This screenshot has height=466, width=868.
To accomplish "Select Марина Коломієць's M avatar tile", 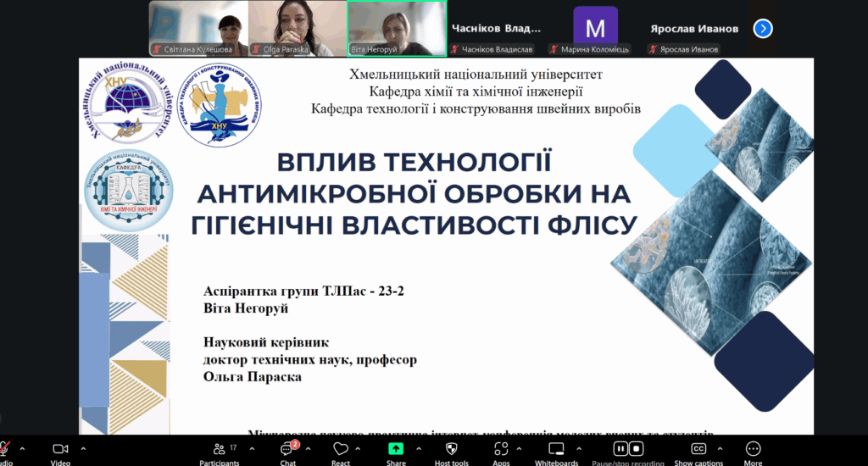I will pos(595,28).
